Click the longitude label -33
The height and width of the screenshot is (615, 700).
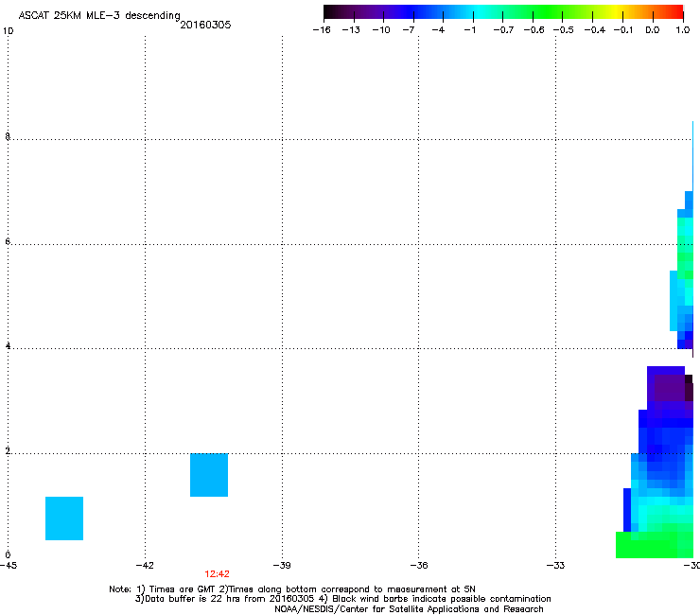[555, 566]
